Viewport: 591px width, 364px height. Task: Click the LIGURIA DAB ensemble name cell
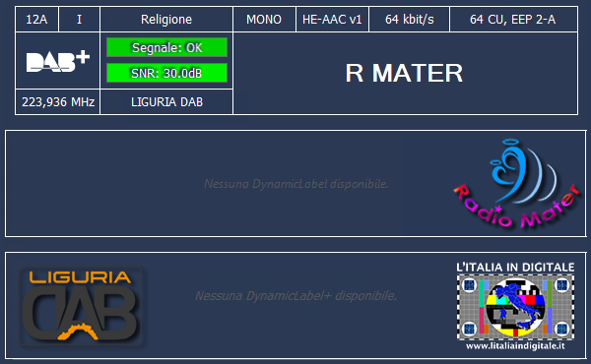pyautogui.click(x=166, y=102)
